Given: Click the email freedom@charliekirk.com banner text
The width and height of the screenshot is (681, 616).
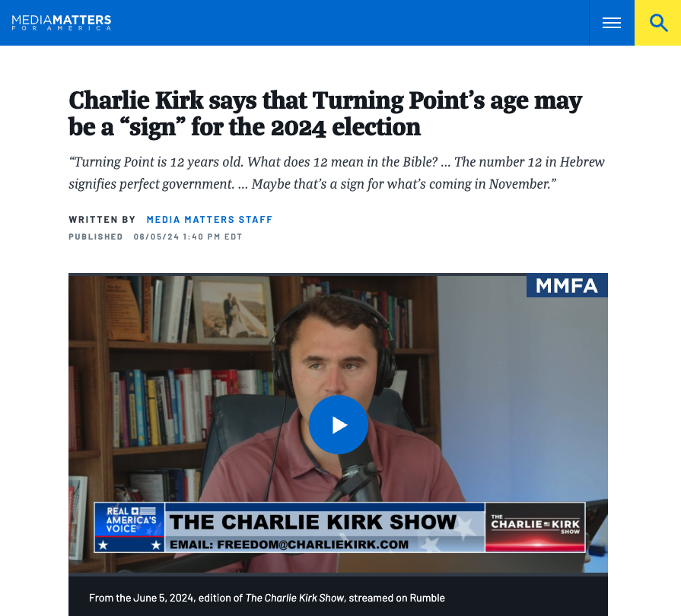Looking at the screenshot, I should coord(289,545).
